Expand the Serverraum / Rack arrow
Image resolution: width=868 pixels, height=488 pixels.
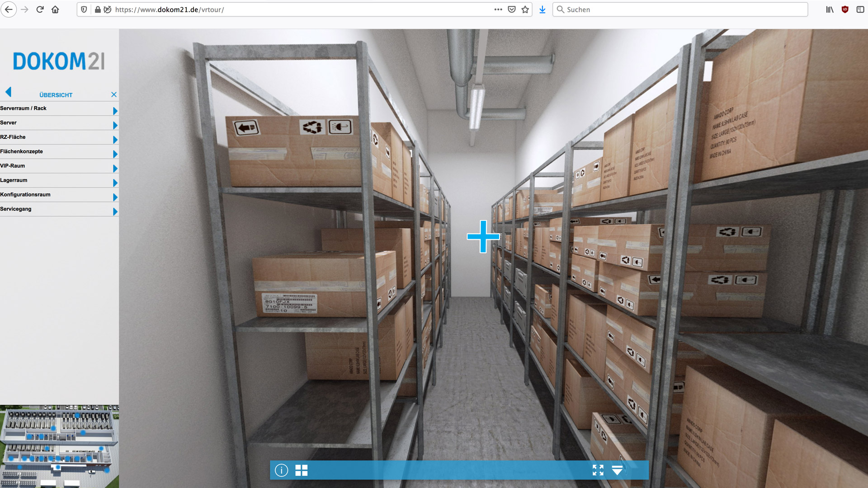(115, 111)
